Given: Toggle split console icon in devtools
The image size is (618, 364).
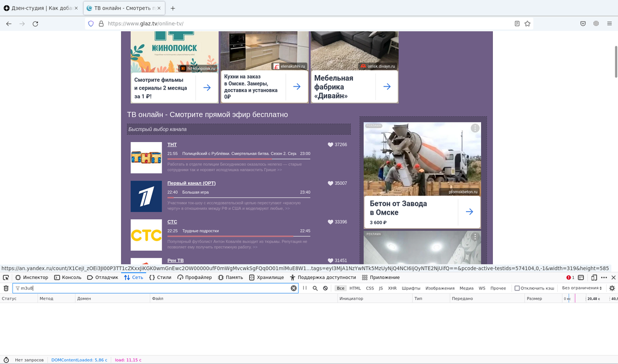Looking at the screenshot, I should tap(581, 278).
